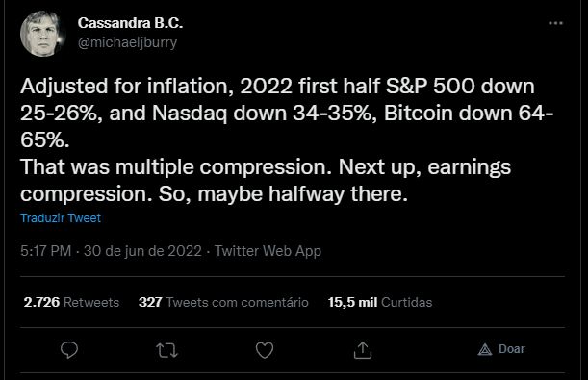The image size is (588, 380).
Task: Show 327 Tweets com comentário
Action: [223, 302]
